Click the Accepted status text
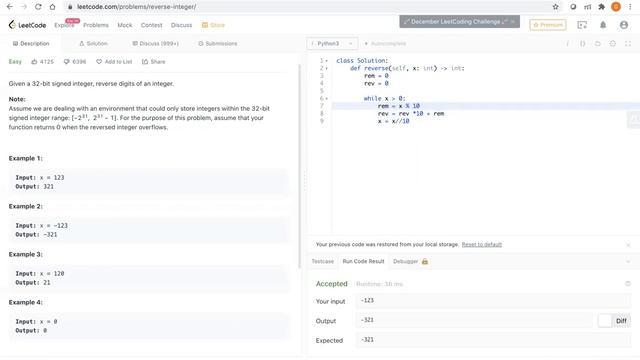The image size is (640, 360). click(331, 284)
